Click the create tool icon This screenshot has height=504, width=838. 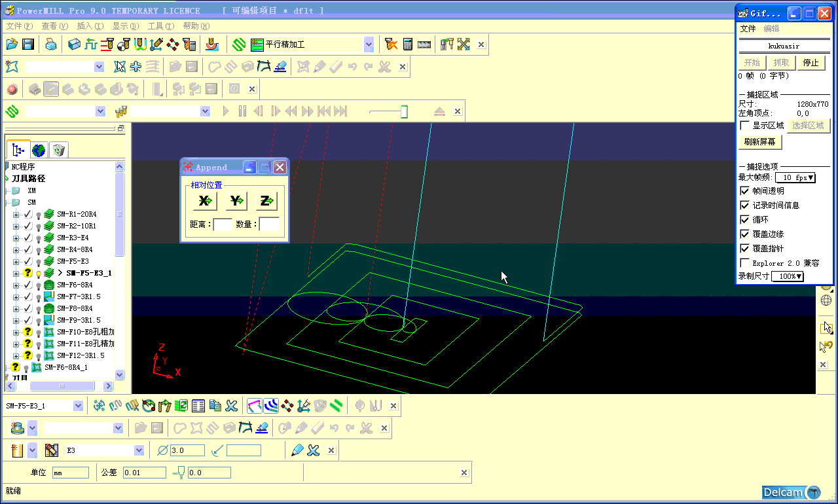click(x=18, y=450)
